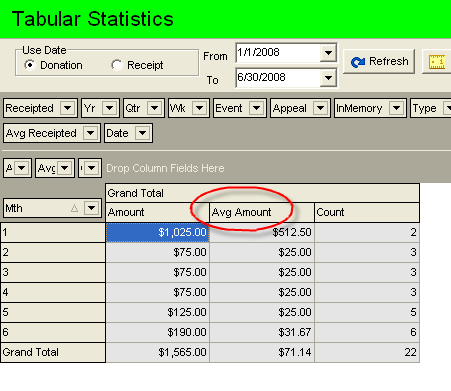
Task: Click month row header 2
Action: pyautogui.click(x=53, y=252)
